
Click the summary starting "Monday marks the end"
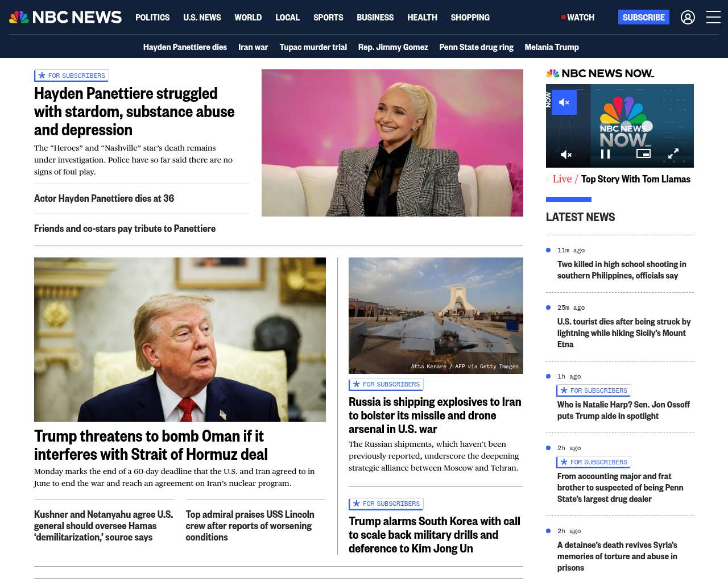click(x=175, y=477)
